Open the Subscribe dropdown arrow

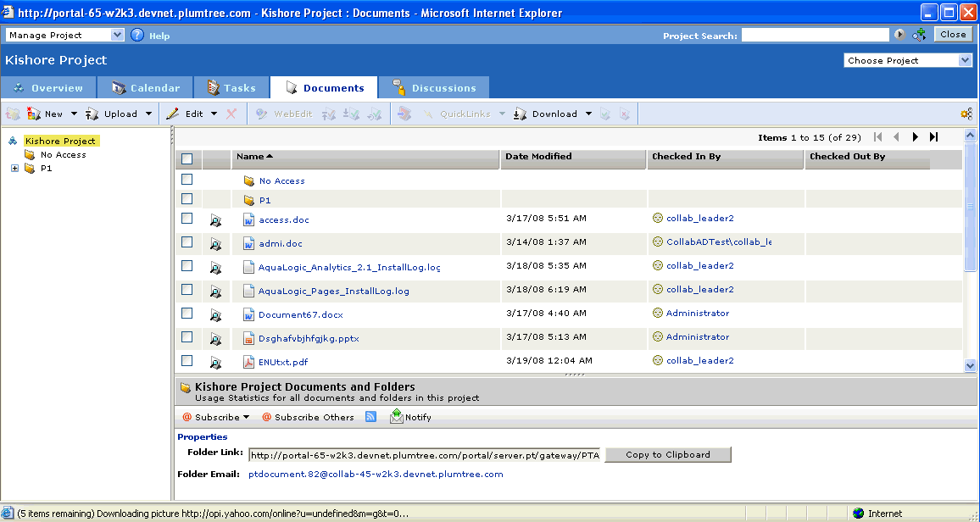click(x=246, y=417)
